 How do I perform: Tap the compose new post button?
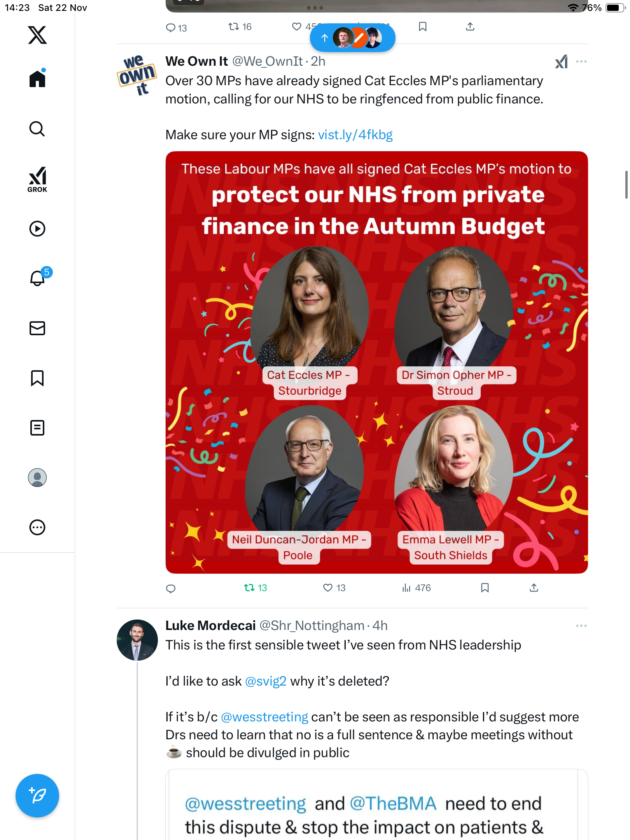37,796
